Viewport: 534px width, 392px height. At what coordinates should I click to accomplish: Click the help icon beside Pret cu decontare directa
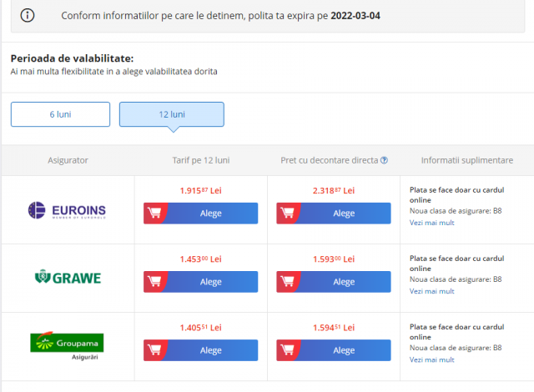(384, 160)
